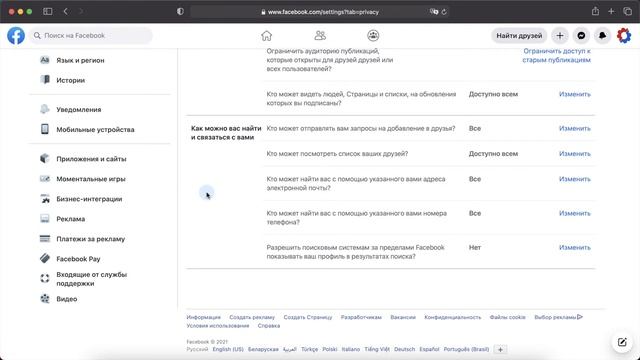Open Создать рекламу footer link

[252, 317]
